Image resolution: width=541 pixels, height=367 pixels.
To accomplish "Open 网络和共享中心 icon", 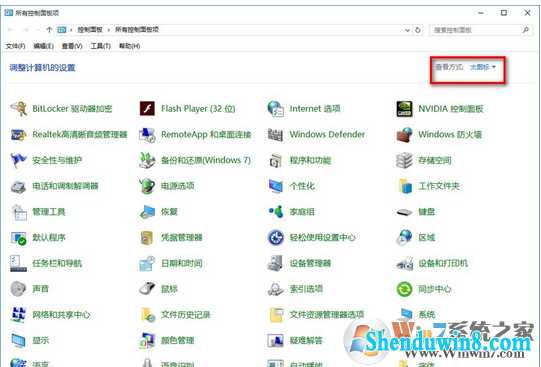I will click(x=18, y=315).
